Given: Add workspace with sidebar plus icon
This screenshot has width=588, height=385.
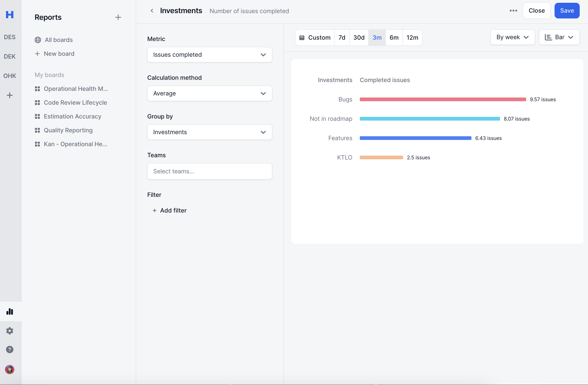Looking at the screenshot, I should (x=10, y=95).
